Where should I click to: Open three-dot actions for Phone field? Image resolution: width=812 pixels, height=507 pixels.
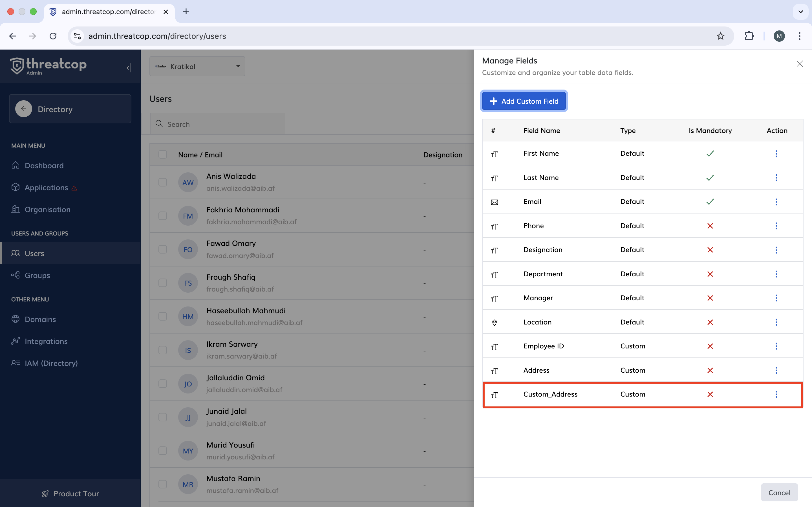(776, 226)
